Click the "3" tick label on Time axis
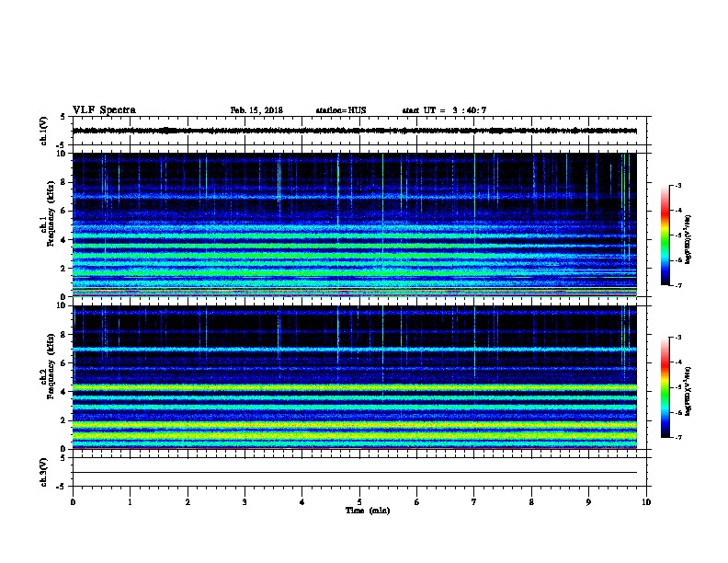728x563 pixels. click(245, 502)
